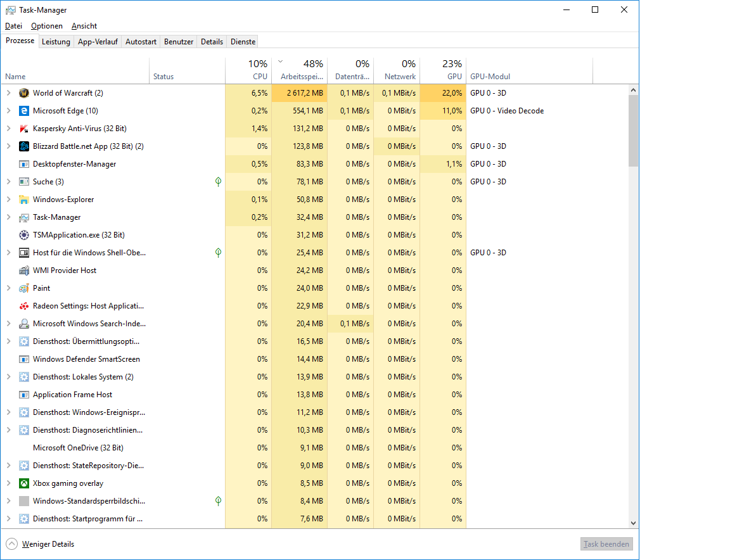Click the Windows Defender SmartScreen icon
730x560 pixels.
coord(23,359)
